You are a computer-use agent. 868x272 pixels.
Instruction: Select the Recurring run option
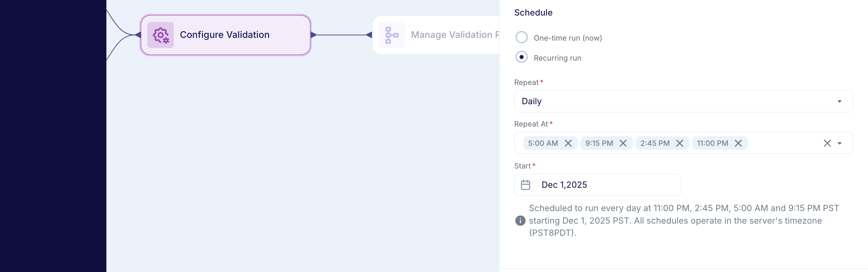(x=522, y=57)
